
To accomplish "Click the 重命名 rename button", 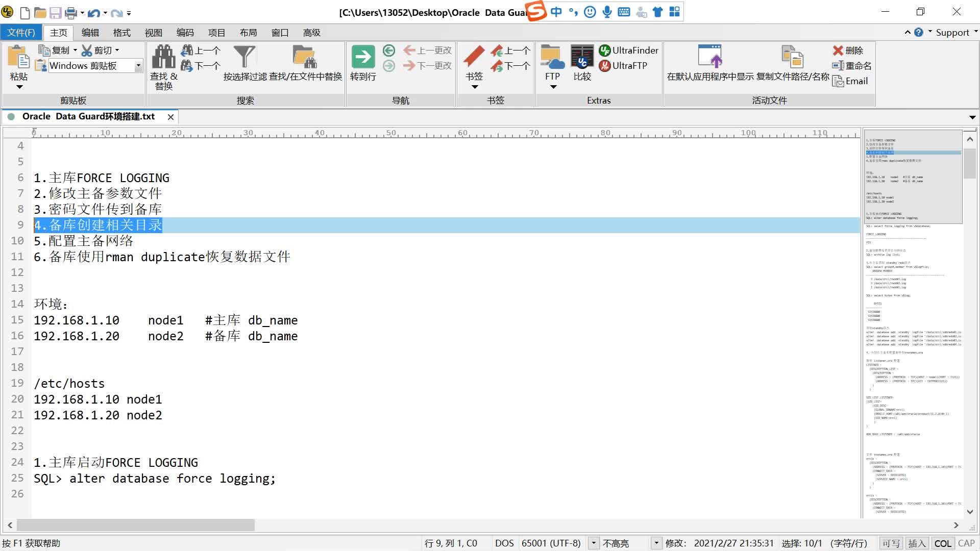I will [x=852, y=66].
